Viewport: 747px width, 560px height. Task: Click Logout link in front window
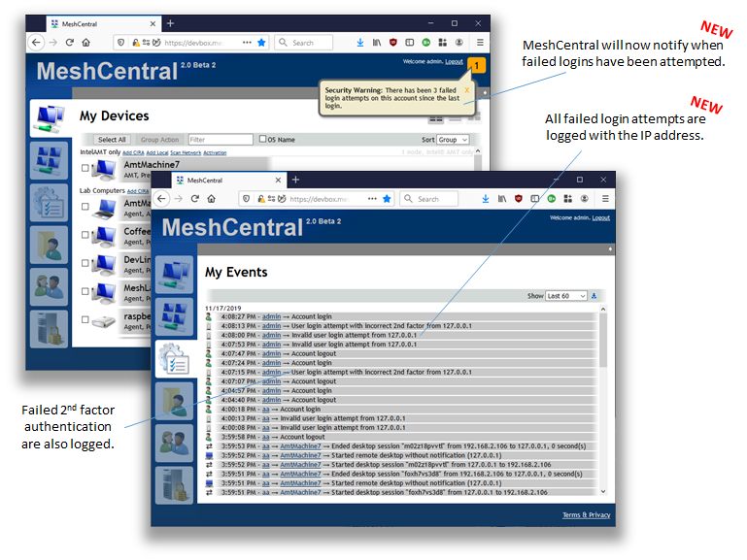tap(600, 218)
